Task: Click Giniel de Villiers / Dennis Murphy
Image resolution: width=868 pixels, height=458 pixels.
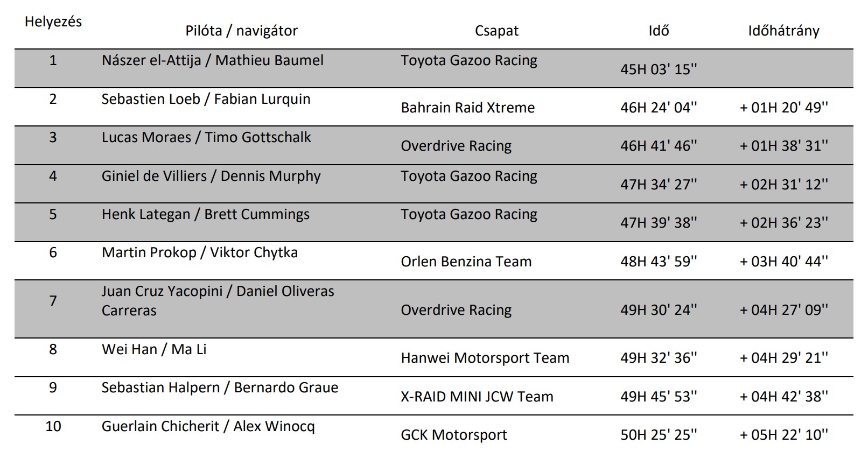Action: (x=211, y=176)
